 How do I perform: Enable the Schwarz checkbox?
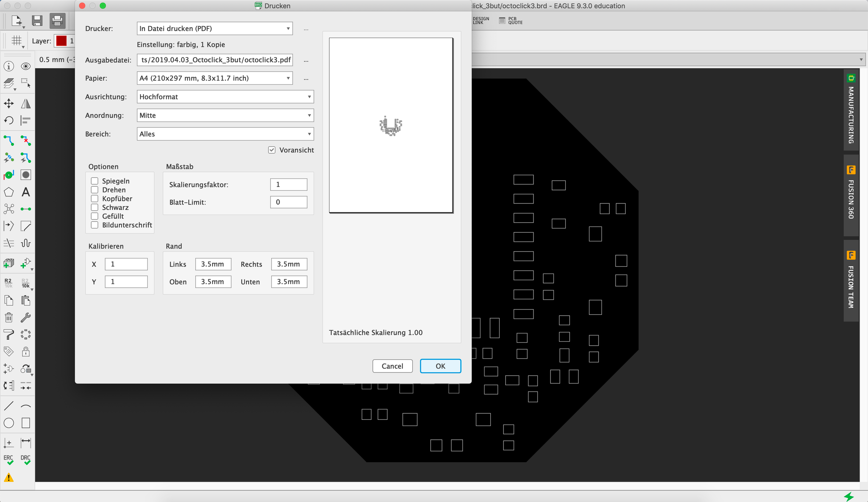(95, 207)
